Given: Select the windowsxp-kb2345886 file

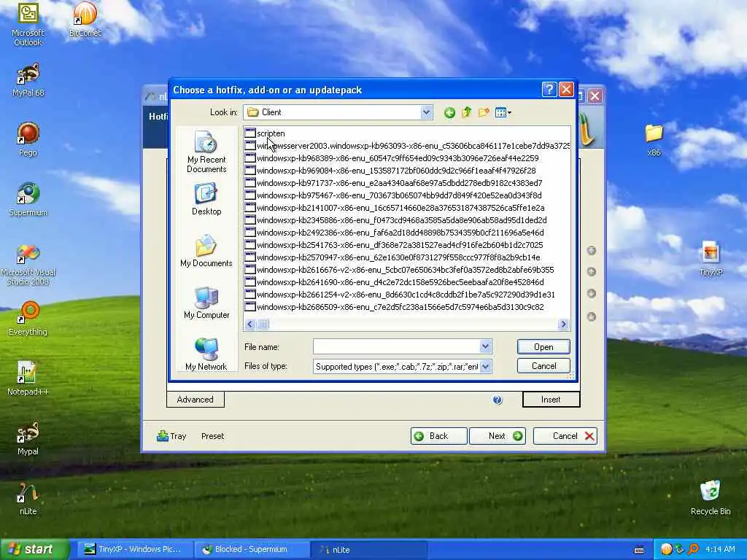Looking at the screenshot, I should tap(396, 220).
